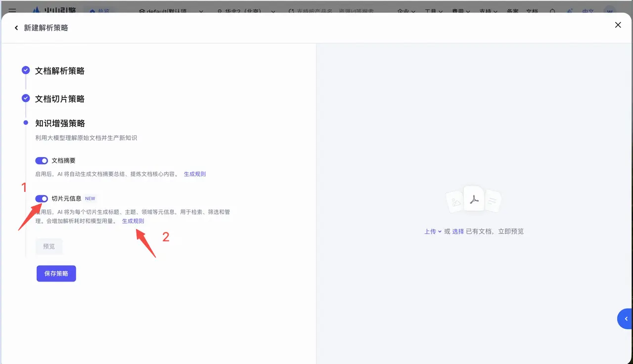Image resolution: width=633 pixels, height=364 pixels.
Task: Open 生成规则 for 切片元信息
Action: click(133, 221)
